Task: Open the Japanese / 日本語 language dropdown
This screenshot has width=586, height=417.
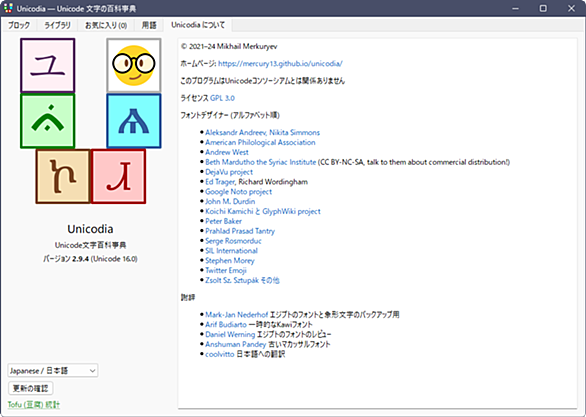Action: pyautogui.click(x=53, y=371)
